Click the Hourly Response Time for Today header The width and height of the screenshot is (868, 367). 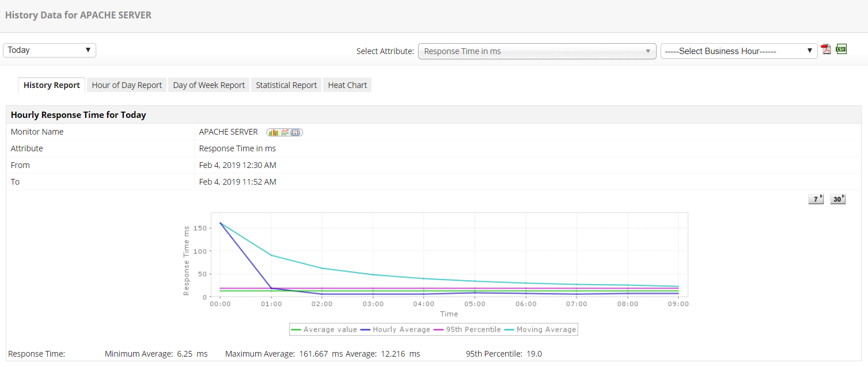pos(78,114)
